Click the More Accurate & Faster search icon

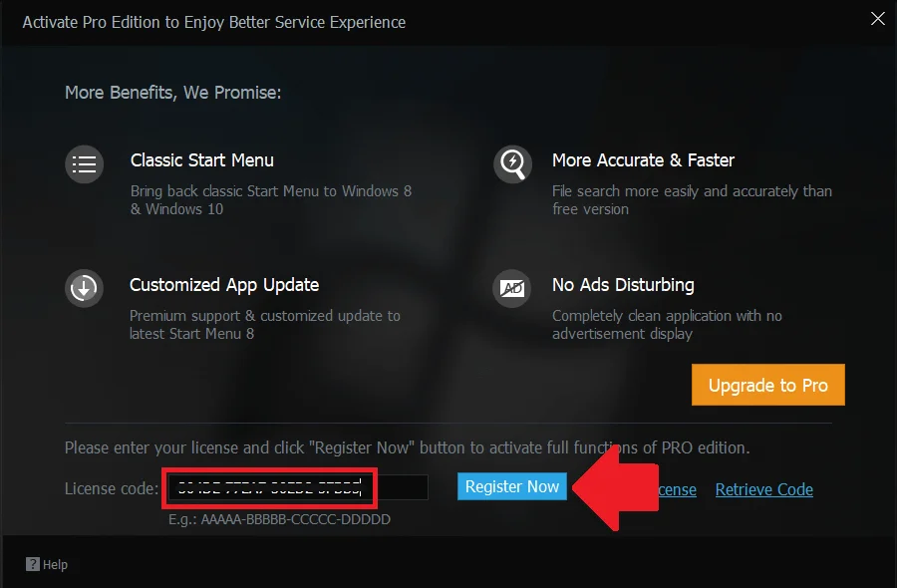(512, 164)
